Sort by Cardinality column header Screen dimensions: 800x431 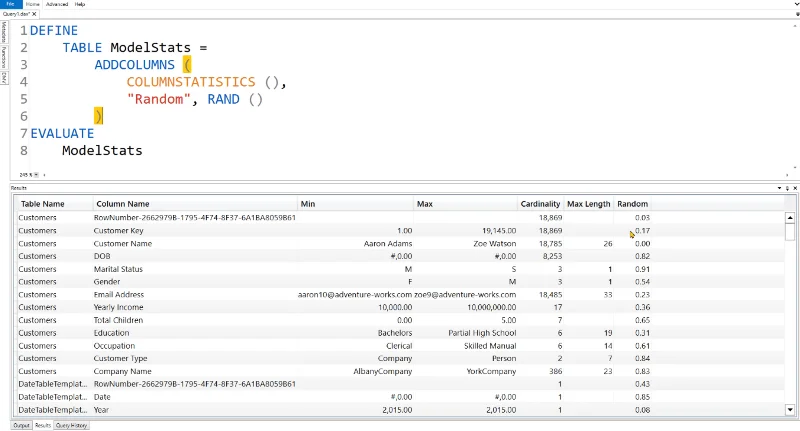(540, 204)
